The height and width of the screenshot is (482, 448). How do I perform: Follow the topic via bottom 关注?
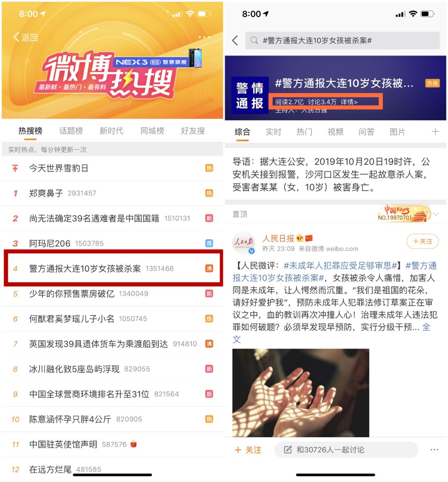pyautogui.click(x=248, y=450)
